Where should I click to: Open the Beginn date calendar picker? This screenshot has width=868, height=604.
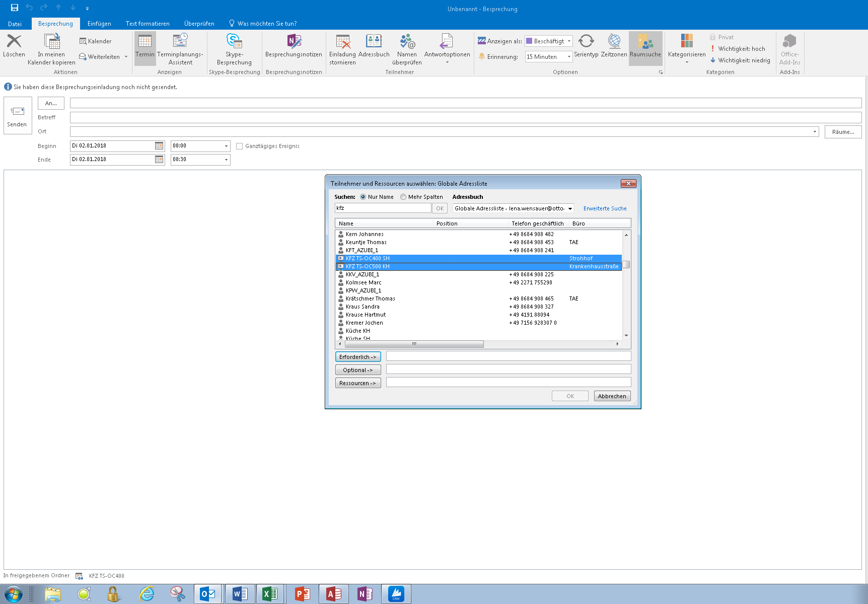coord(159,146)
